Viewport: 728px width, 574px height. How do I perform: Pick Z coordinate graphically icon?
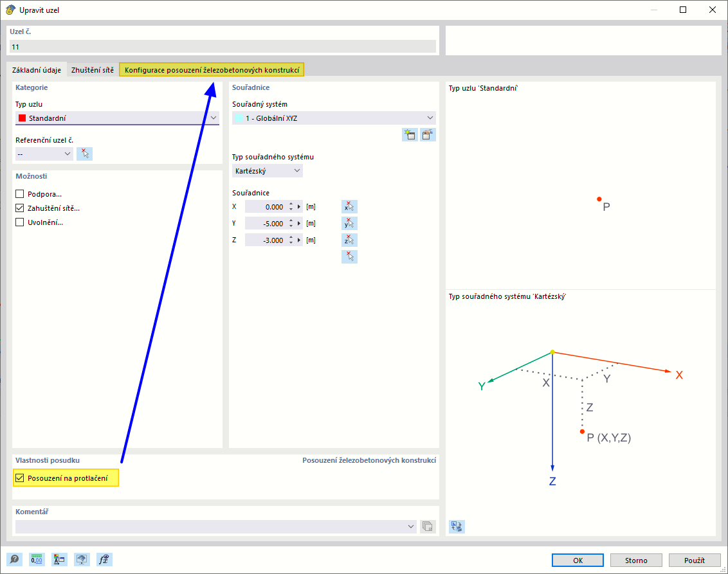(x=349, y=240)
